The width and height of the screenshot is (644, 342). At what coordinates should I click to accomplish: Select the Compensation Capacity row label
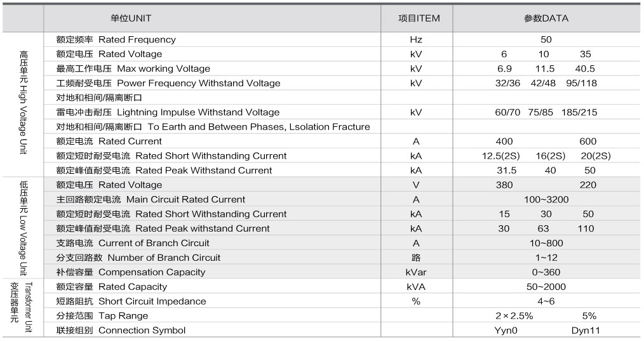tap(131, 272)
